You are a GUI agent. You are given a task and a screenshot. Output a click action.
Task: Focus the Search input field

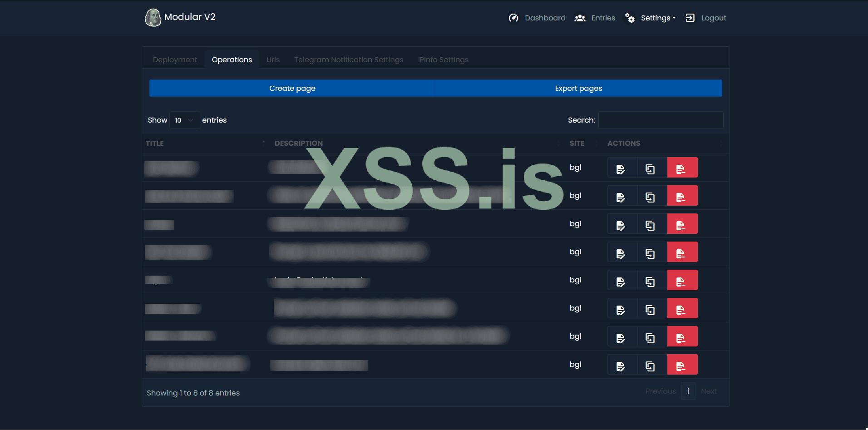tap(661, 120)
